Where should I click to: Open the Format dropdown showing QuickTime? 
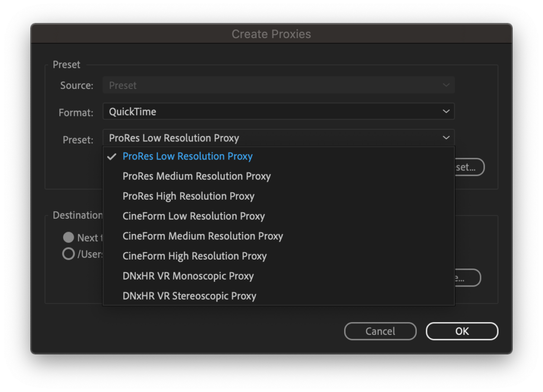(x=278, y=111)
